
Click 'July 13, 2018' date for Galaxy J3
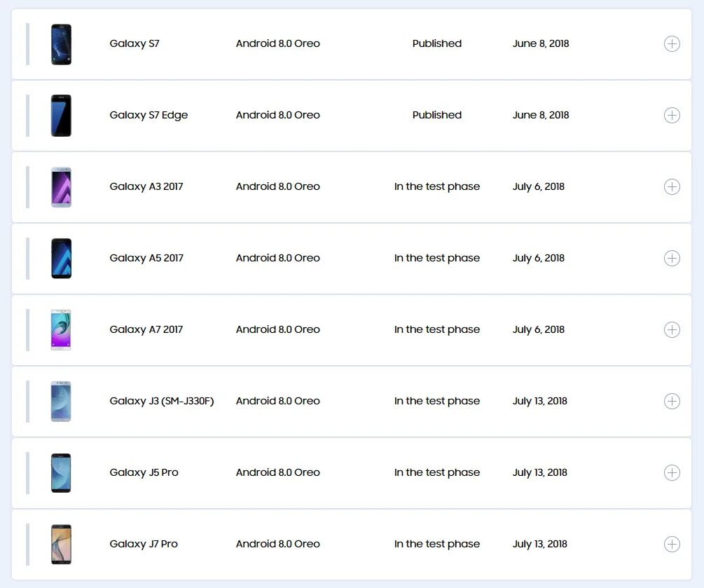(x=539, y=401)
